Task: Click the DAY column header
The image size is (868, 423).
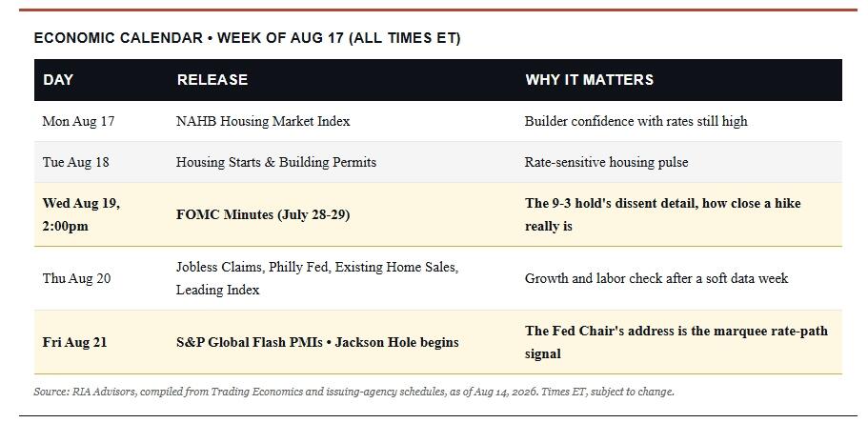Action: coord(58,80)
